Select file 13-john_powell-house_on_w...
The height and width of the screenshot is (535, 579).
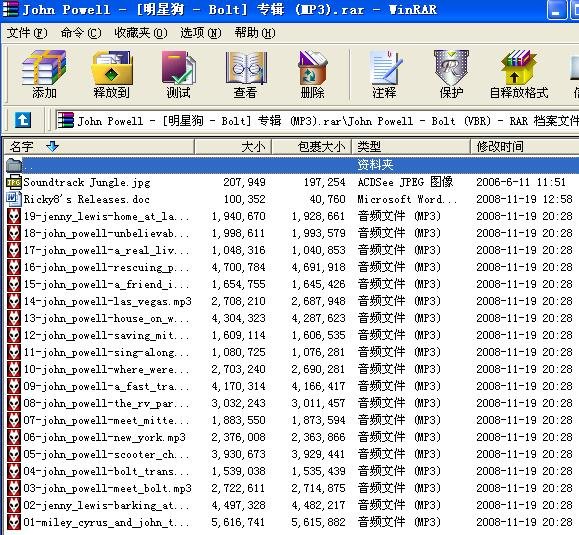106,318
